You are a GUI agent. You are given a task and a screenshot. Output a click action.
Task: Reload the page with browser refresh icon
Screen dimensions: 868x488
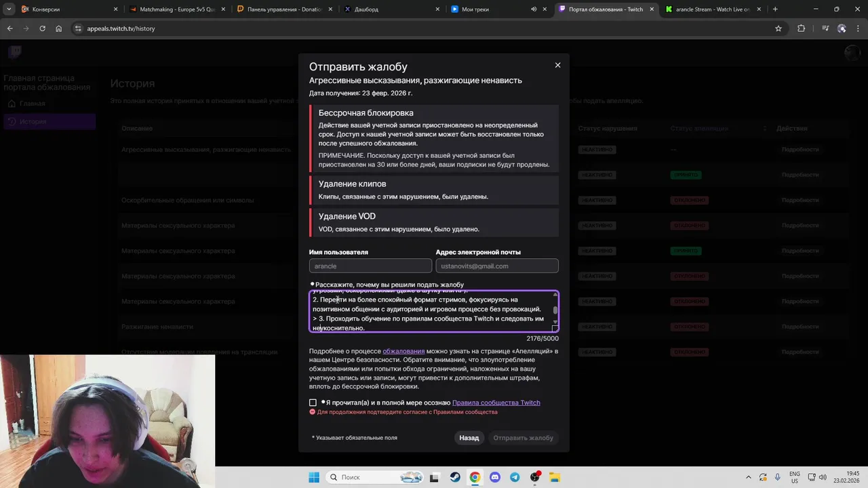click(x=42, y=28)
